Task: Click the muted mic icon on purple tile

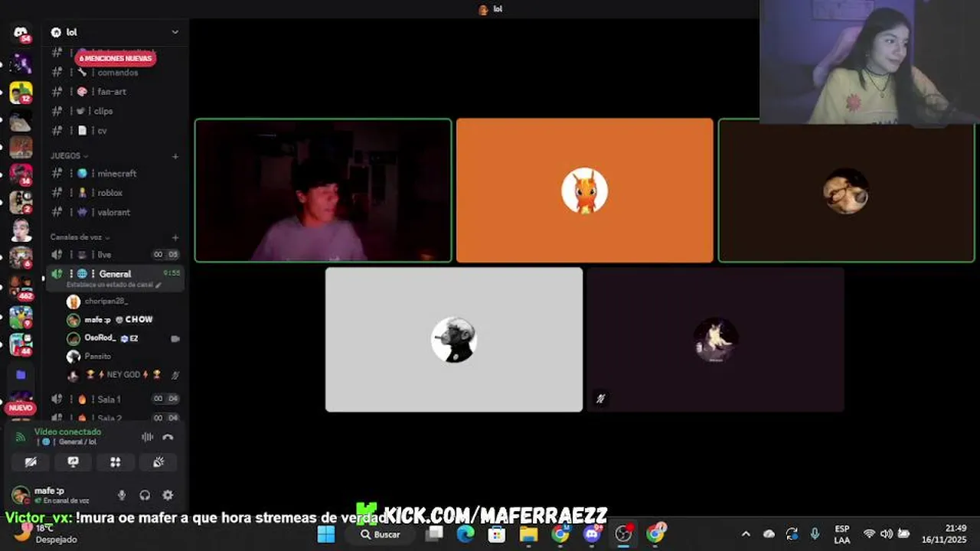Action: coord(601,399)
